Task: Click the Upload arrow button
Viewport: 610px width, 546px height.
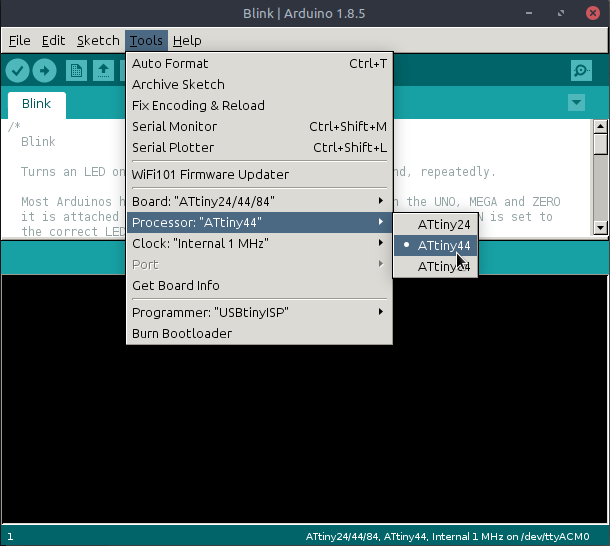Action: pos(45,70)
